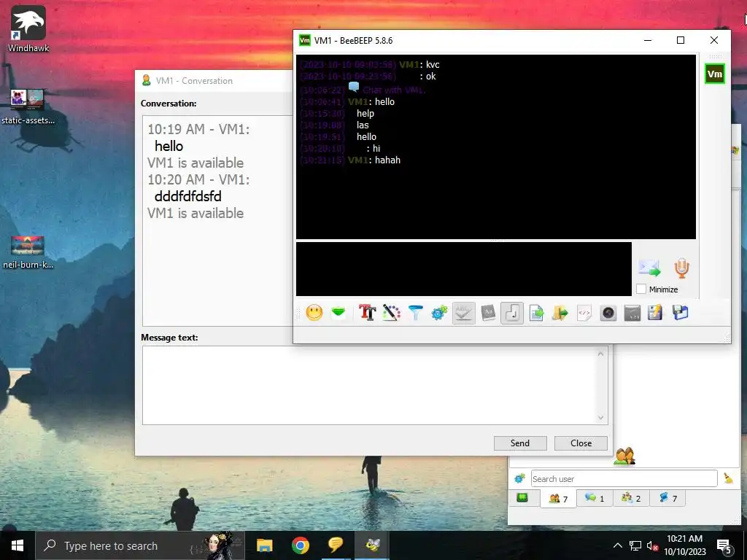Click BeeBEEP bee icon in taskbar
Viewport: 747px width, 560px height.
pyautogui.click(x=372, y=545)
